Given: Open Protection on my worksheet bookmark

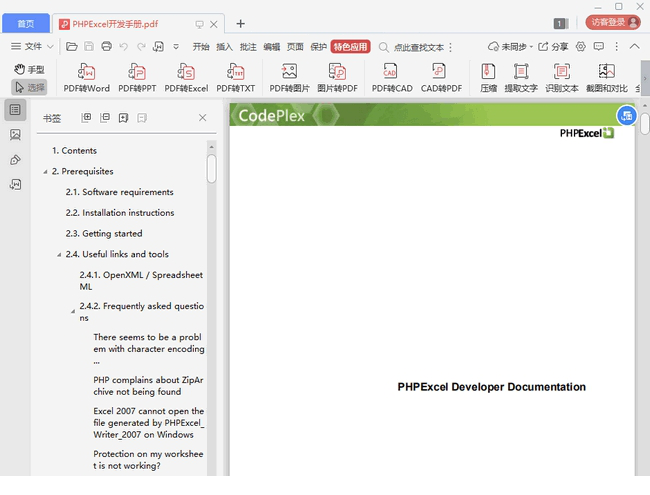Looking at the screenshot, I should click(x=148, y=460).
